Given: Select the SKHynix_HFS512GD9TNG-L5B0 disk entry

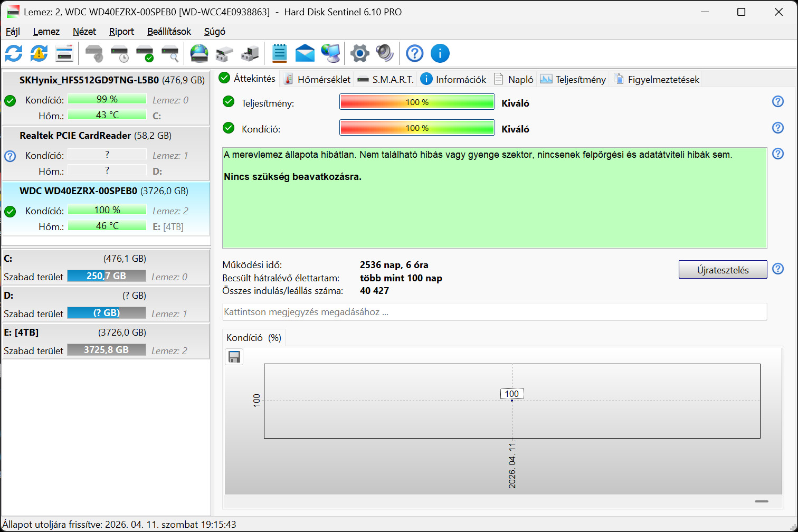Looking at the screenshot, I should (x=106, y=98).
